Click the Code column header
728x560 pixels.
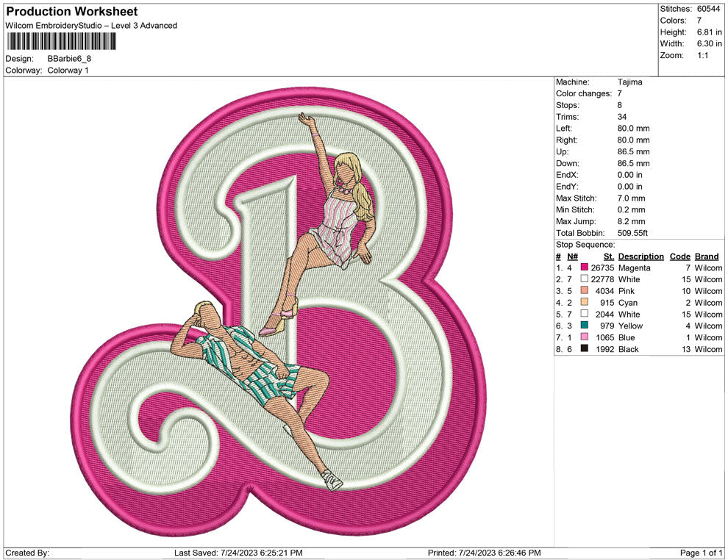679,256
